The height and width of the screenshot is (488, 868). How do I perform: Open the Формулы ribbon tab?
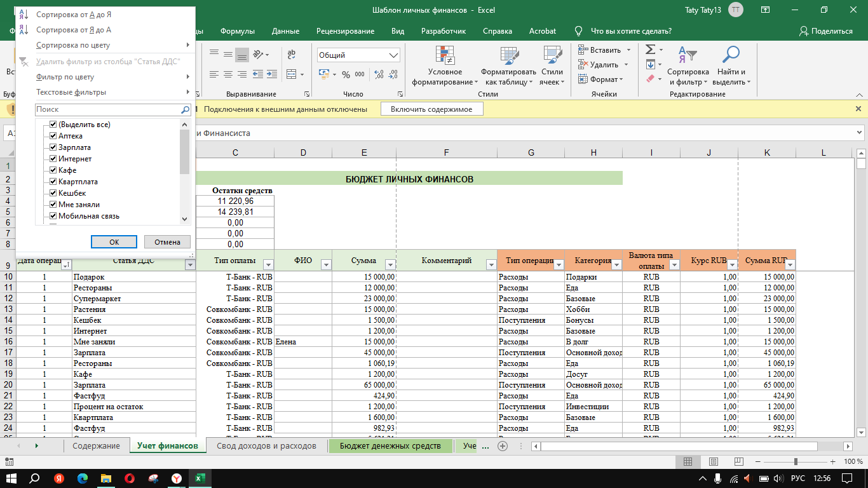[x=237, y=31]
